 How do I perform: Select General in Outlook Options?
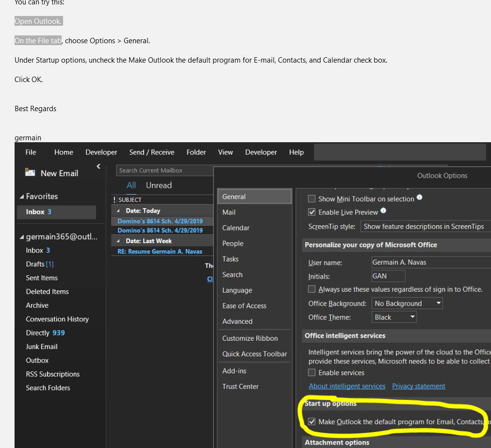[x=255, y=197]
